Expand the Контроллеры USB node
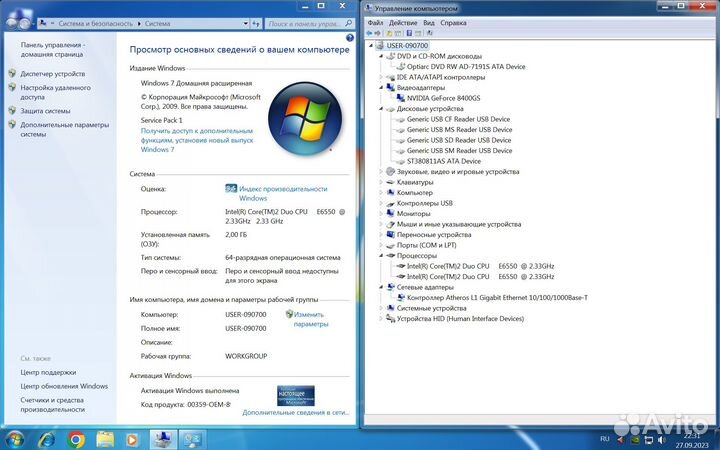 (381, 203)
